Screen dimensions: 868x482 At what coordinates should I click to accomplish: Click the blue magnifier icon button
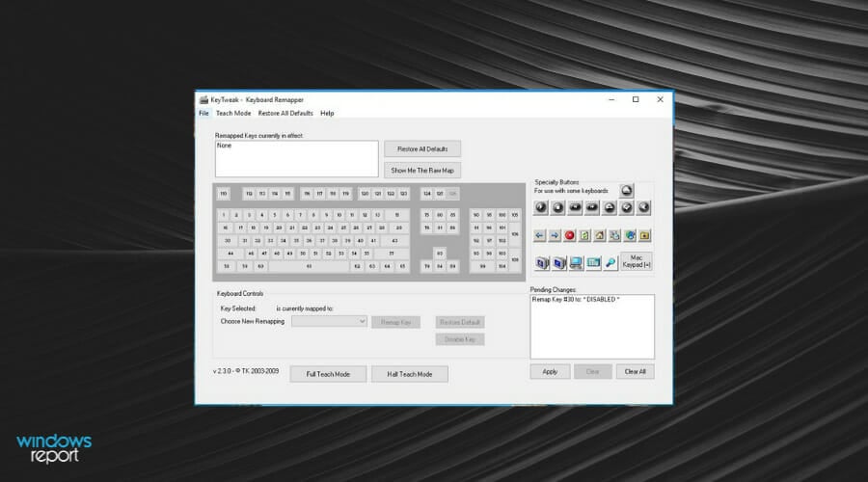610,263
